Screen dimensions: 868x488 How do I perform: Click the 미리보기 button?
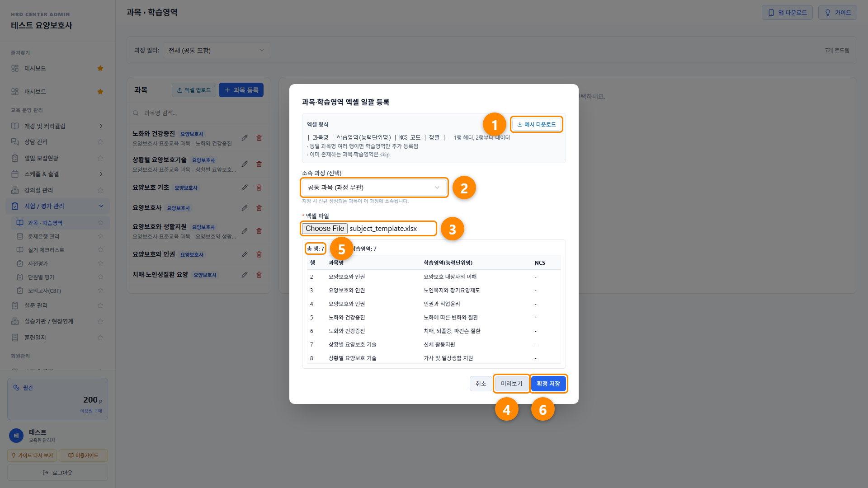(x=511, y=384)
